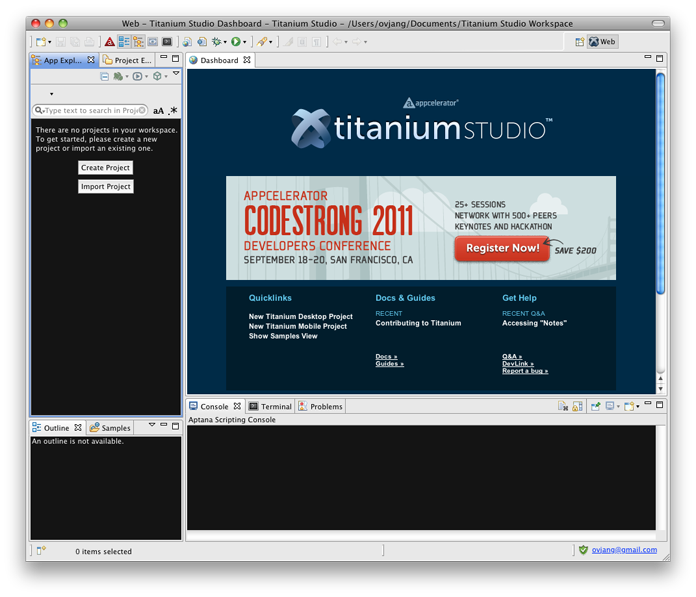Screen dimensions: 696x597
Task: Open Contributing to Titanium guide link
Action: pyautogui.click(x=418, y=323)
